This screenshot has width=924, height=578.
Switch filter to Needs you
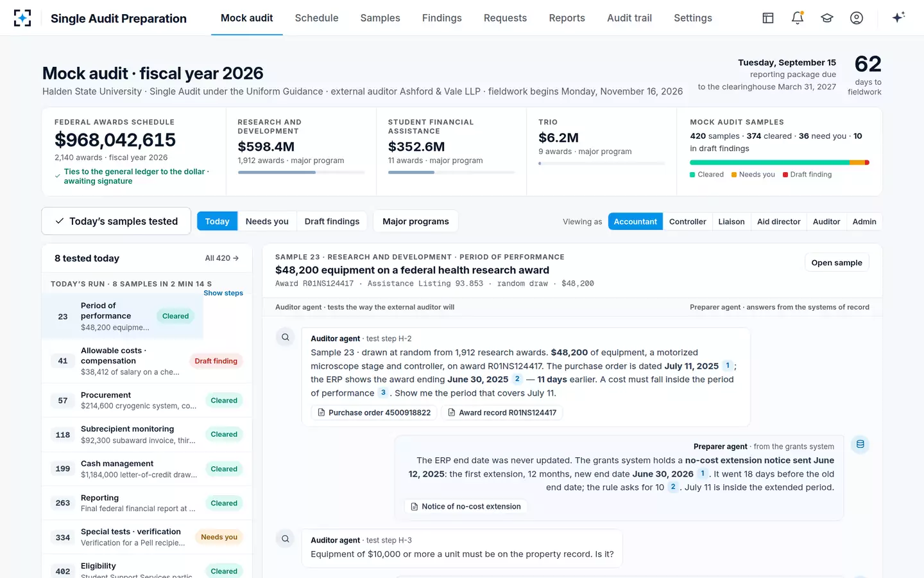pyautogui.click(x=267, y=222)
